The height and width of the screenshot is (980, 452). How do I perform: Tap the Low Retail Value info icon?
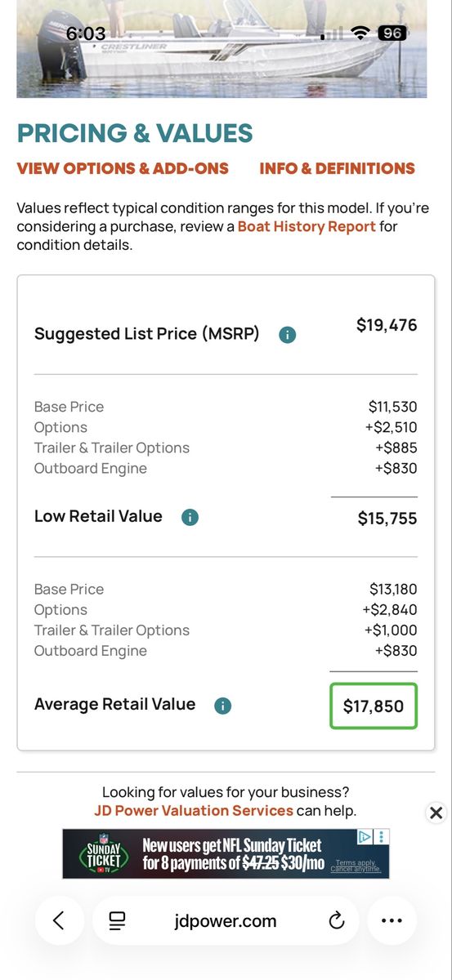[x=190, y=517]
